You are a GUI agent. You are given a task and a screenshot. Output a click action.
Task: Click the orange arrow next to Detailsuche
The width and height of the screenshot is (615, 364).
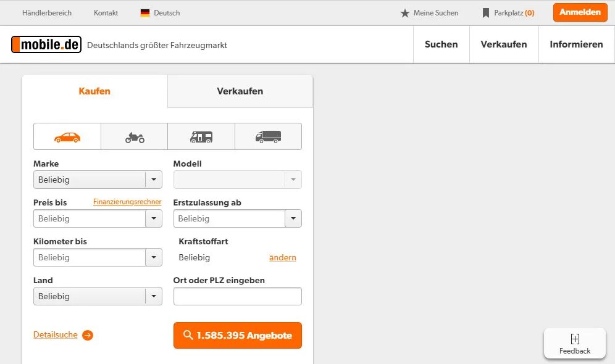(88, 336)
